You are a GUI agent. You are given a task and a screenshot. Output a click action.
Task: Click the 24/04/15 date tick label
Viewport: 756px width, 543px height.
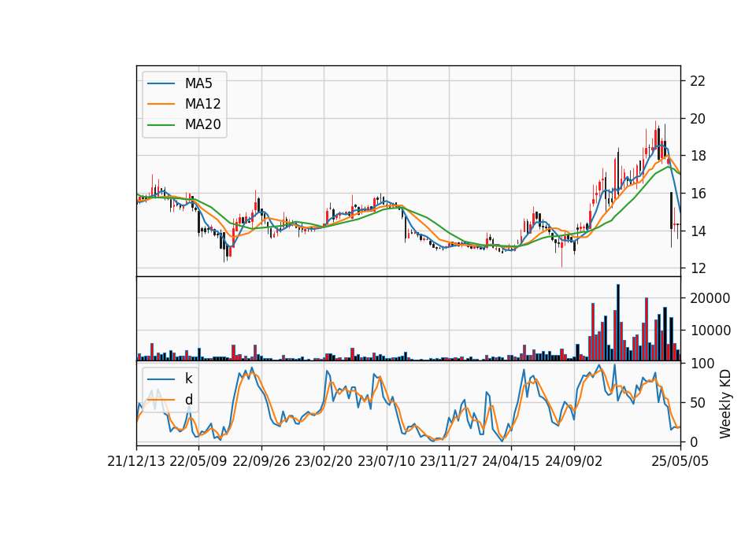[x=511, y=461]
